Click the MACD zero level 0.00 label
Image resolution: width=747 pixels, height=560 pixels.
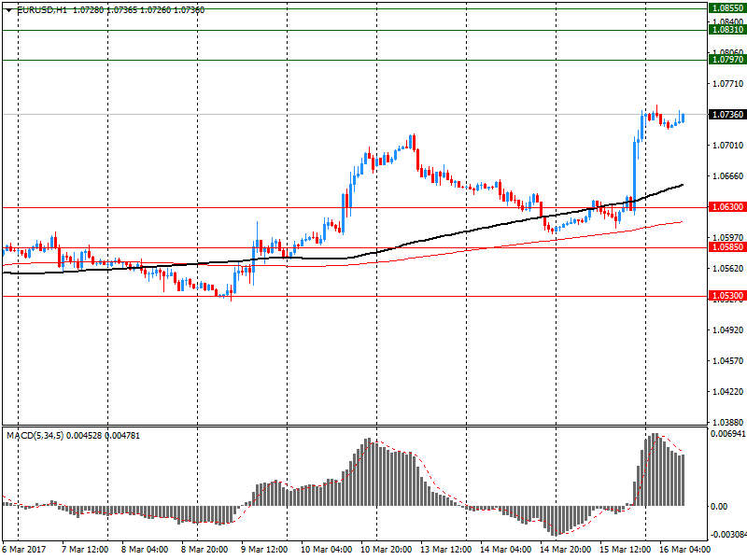click(x=719, y=506)
